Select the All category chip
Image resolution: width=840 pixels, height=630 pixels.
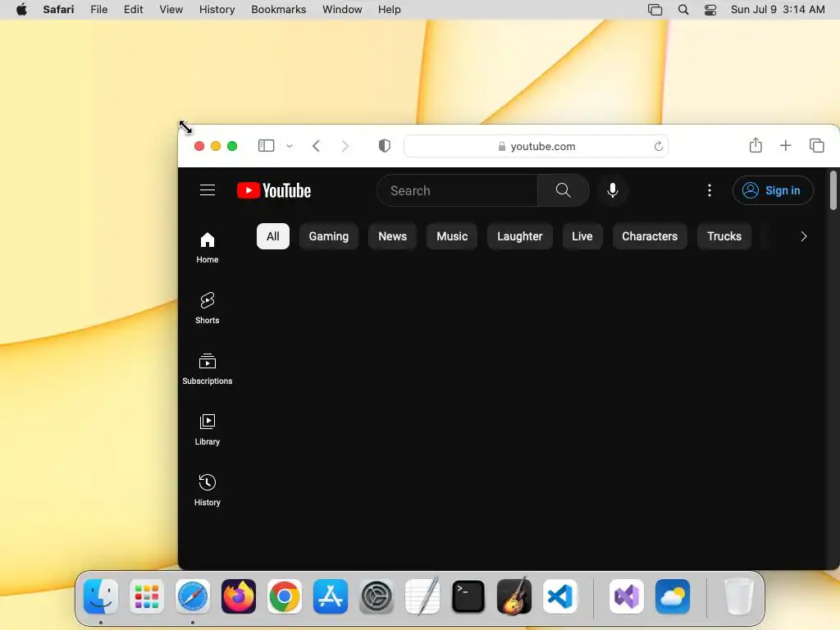coord(272,236)
